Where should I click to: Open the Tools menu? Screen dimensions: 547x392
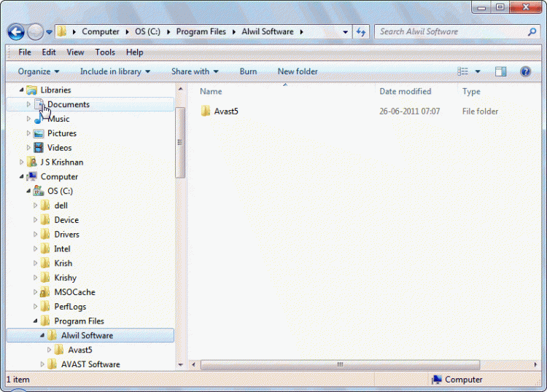click(105, 52)
